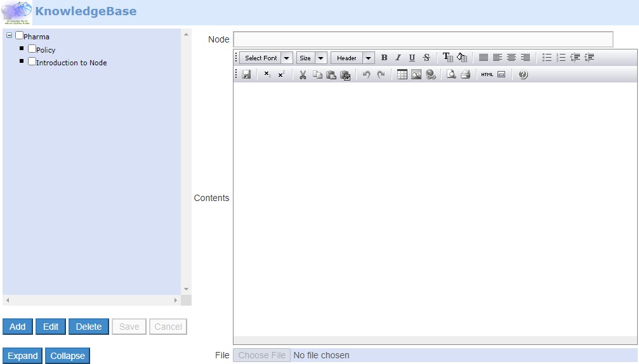The height and width of the screenshot is (364, 639).
Task: Print the contents using printer icon
Action: (x=465, y=75)
